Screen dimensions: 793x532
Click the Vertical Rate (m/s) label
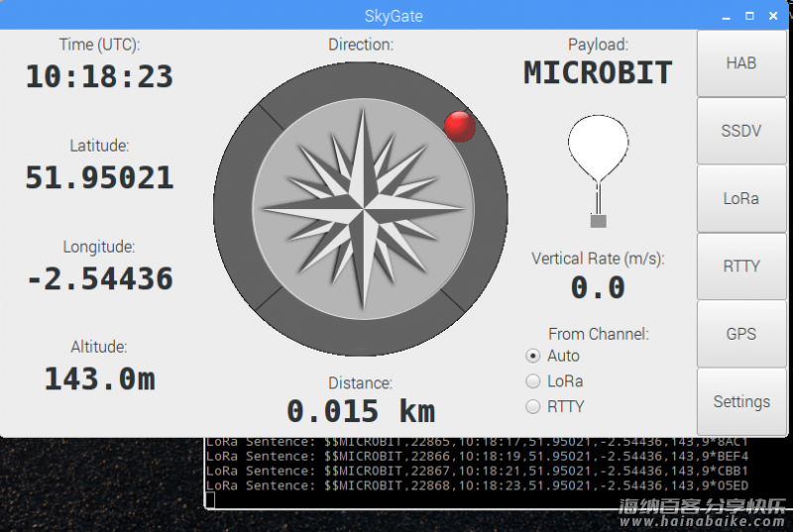point(598,259)
